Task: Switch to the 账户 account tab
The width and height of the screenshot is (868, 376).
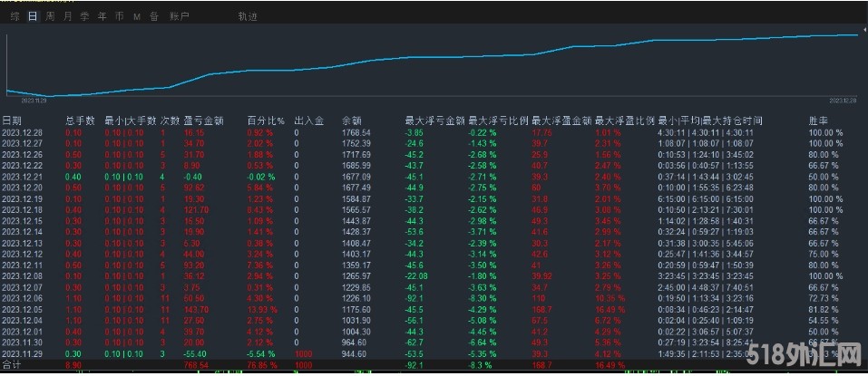Action: point(180,16)
